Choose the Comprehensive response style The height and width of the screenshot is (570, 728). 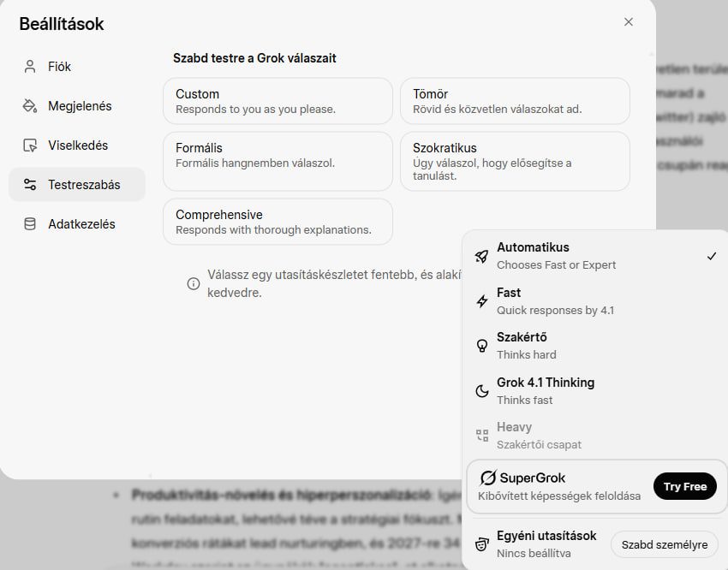(x=277, y=222)
